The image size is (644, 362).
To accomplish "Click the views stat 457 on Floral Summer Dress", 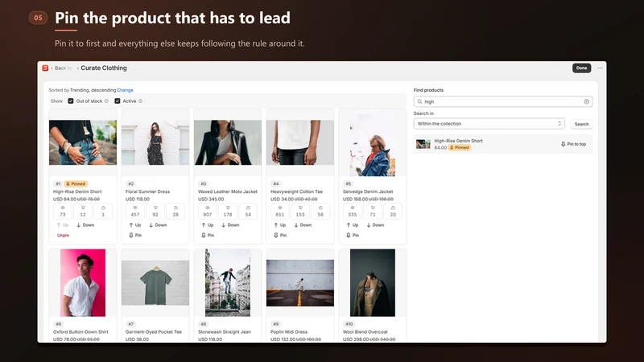I will click(135, 212).
